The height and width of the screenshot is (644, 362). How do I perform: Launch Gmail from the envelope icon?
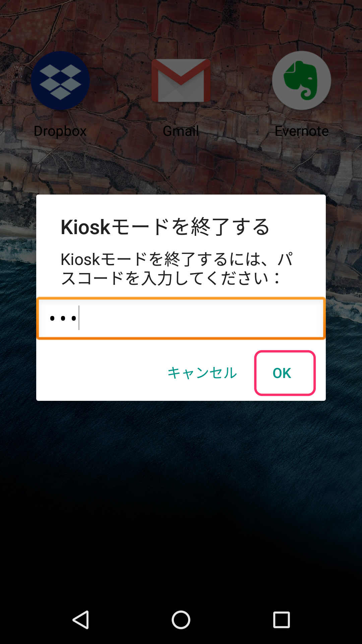(181, 80)
